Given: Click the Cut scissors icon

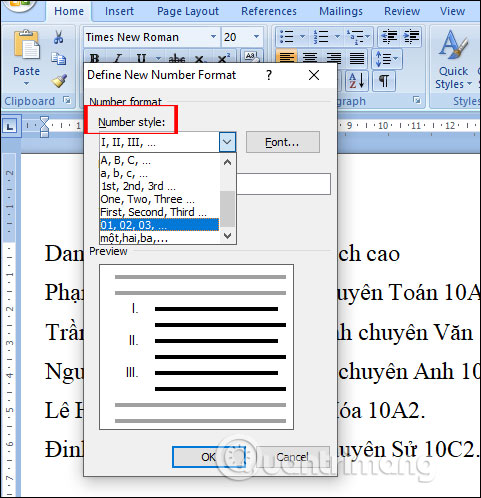Looking at the screenshot, I should (59, 37).
